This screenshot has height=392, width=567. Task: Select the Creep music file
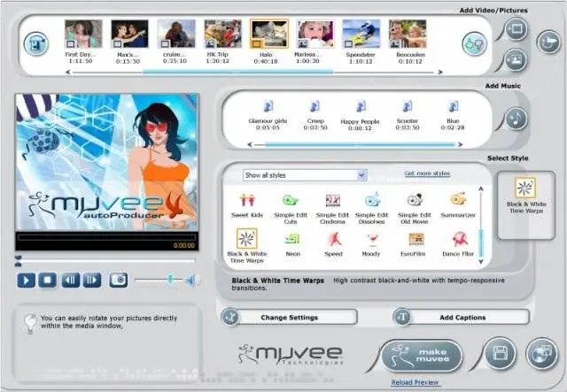[x=315, y=115]
